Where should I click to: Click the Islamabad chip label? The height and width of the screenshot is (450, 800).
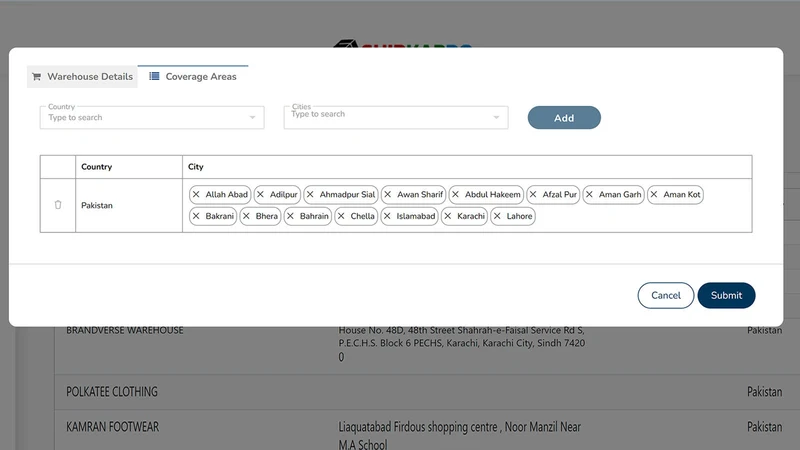[x=416, y=216]
